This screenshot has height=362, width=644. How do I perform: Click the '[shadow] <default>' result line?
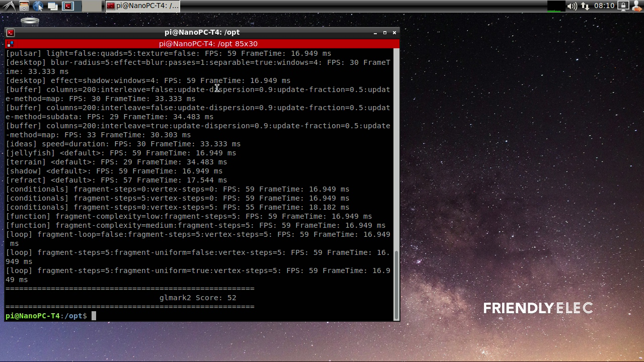pos(114,171)
